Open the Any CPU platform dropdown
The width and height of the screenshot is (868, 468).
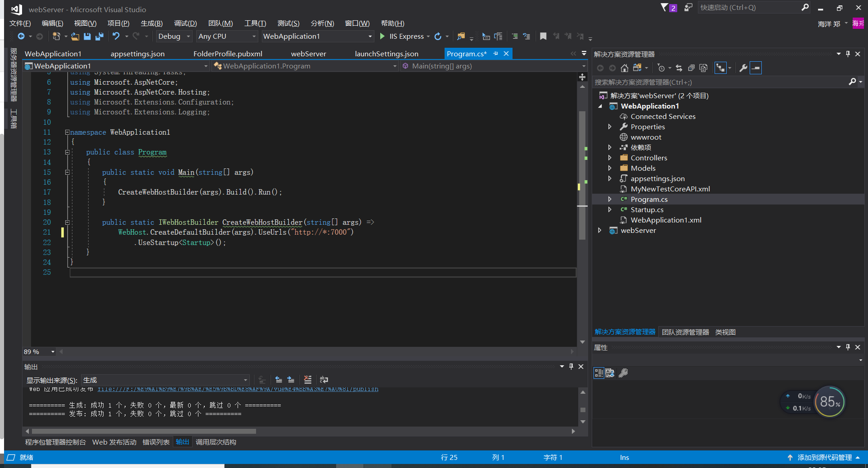tap(226, 36)
